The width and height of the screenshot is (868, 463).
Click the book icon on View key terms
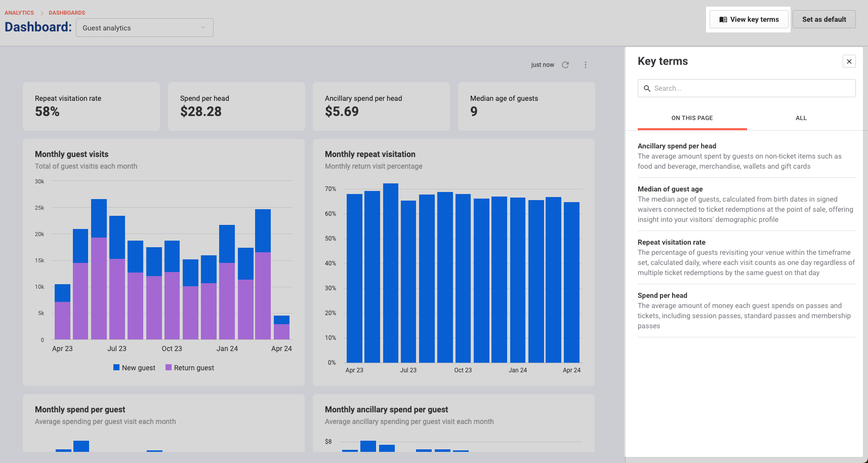[723, 20]
